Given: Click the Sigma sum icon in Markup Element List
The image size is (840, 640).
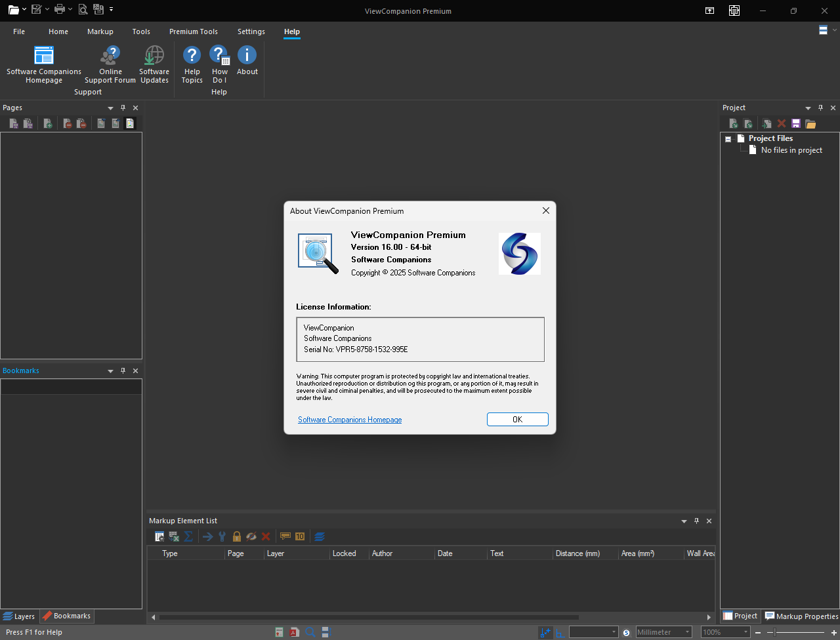Looking at the screenshot, I should [x=188, y=536].
